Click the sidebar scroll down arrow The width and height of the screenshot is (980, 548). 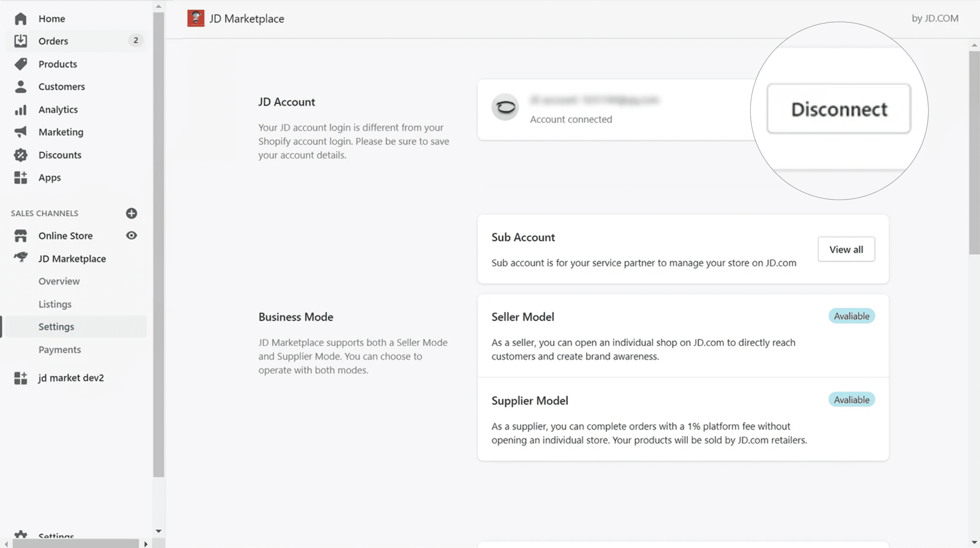(158, 531)
